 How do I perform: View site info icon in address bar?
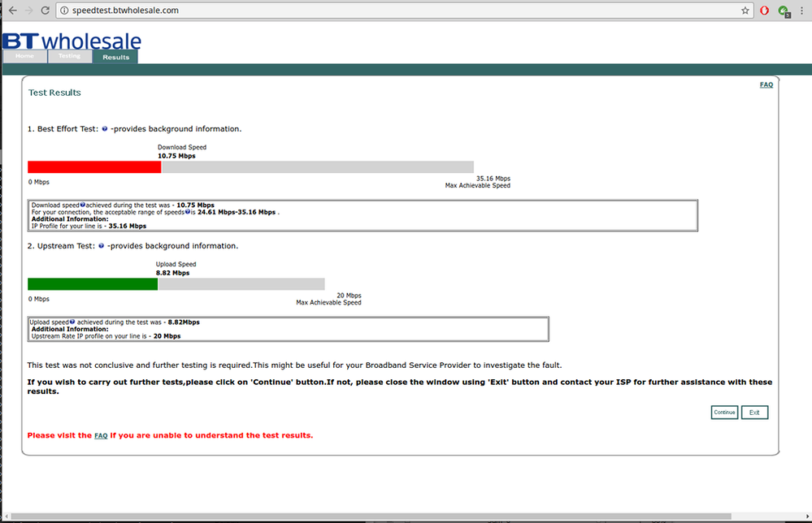pos(63,11)
